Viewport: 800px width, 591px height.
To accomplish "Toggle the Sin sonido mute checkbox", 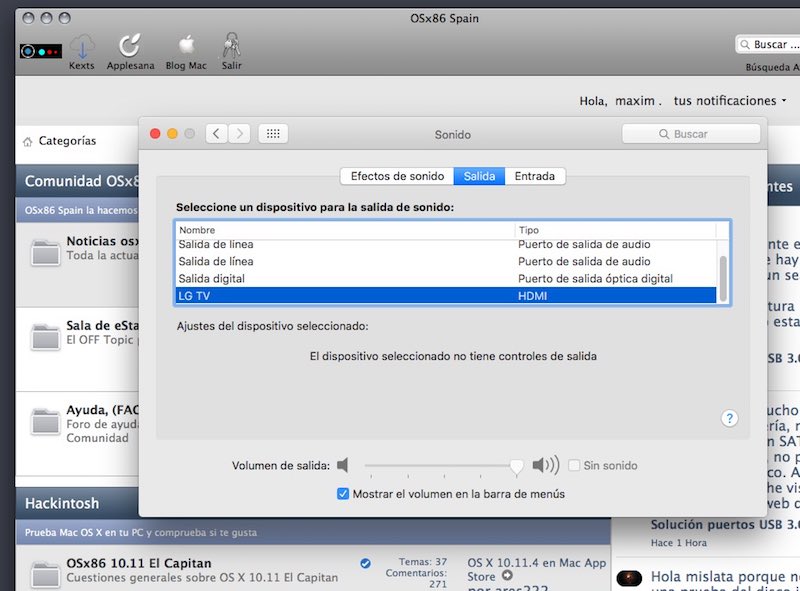I will 574,465.
